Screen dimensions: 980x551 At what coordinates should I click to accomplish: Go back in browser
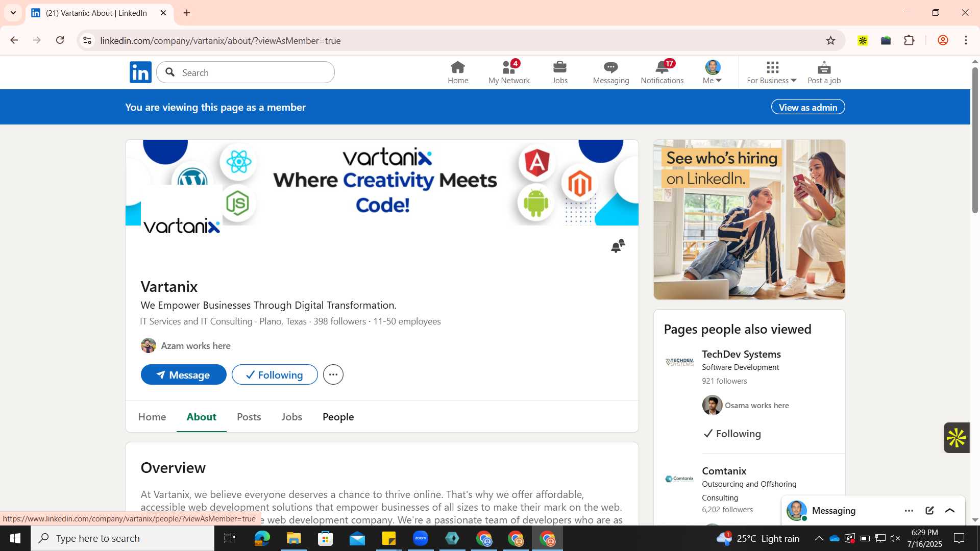14,40
